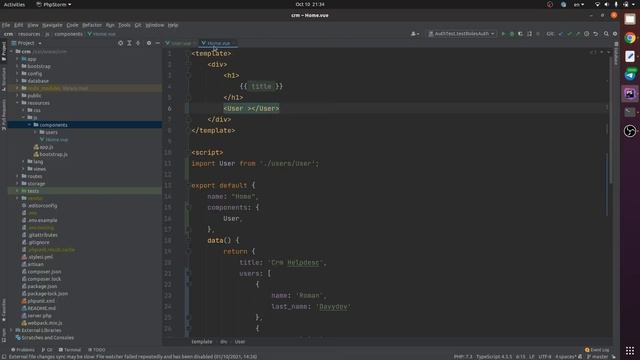This screenshot has height=360, width=640.
Task: Collapse the components folder arrow
Action: [29, 125]
